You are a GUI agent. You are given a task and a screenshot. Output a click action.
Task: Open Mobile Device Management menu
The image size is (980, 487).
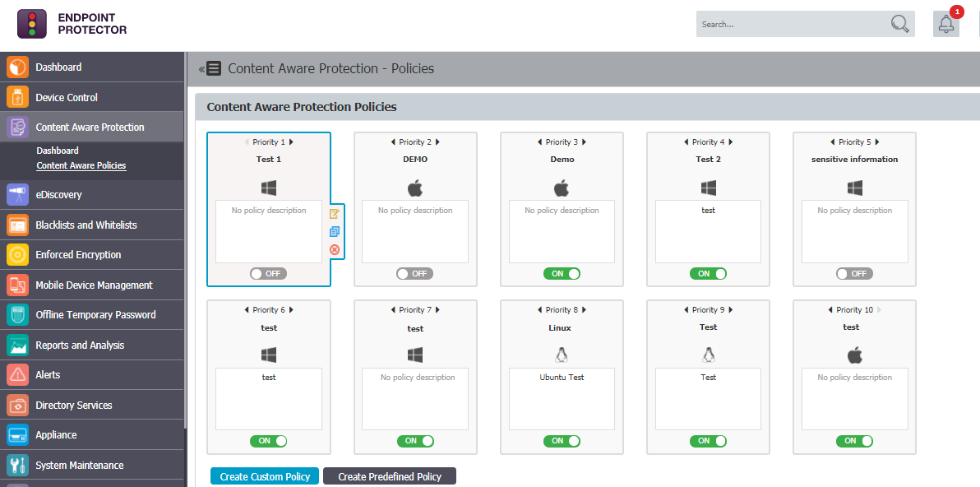tap(94, 285)
